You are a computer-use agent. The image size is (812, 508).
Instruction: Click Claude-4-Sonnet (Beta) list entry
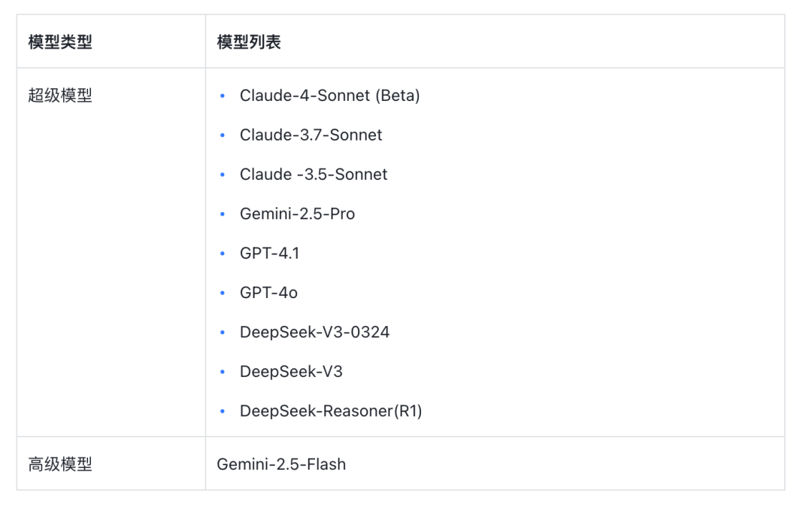(x=329, y=96)
